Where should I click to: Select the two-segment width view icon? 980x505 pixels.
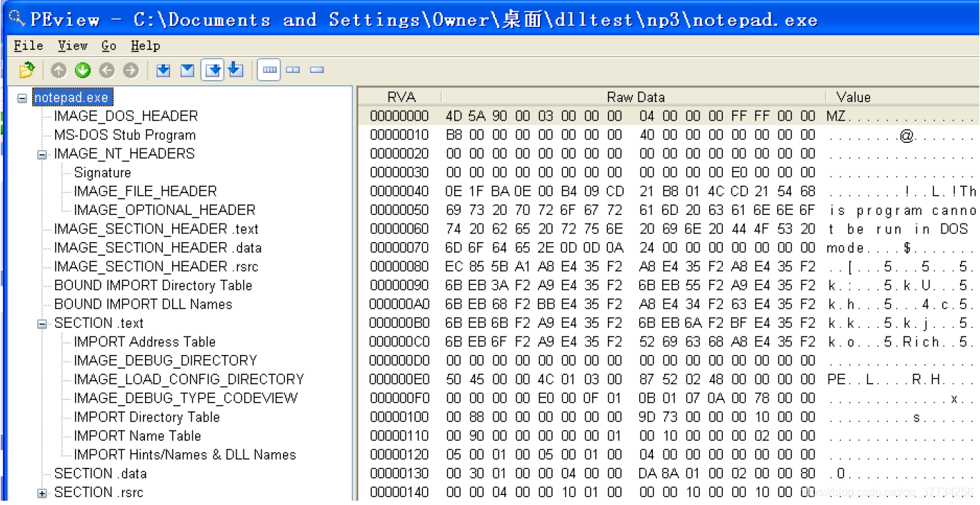[x=293, y=70]
